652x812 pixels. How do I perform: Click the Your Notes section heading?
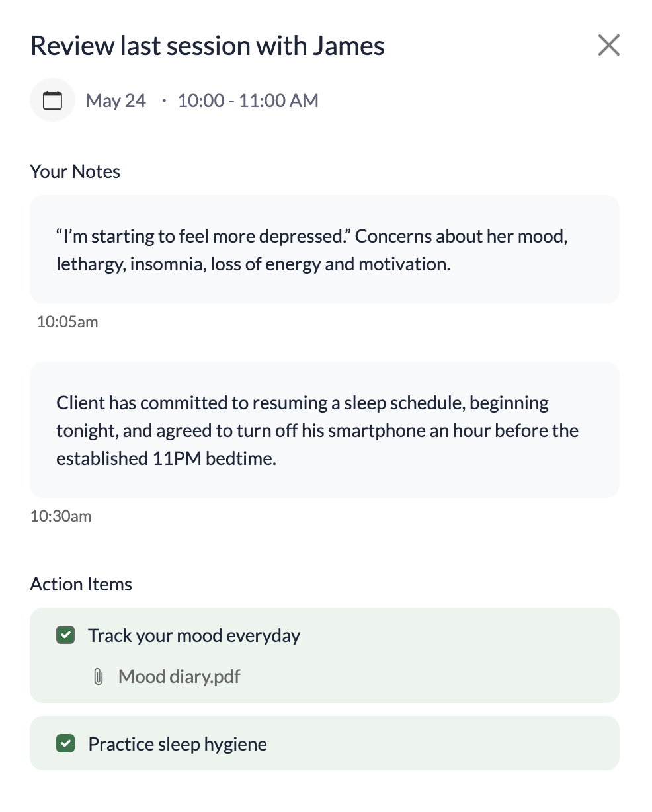[x=75, y=171]
